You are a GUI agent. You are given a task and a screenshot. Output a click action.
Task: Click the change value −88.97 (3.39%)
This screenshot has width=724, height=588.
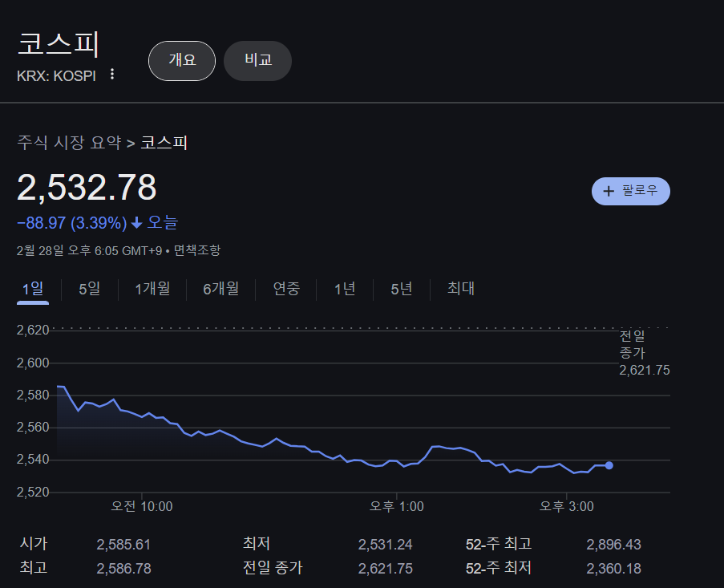(71, 223)
